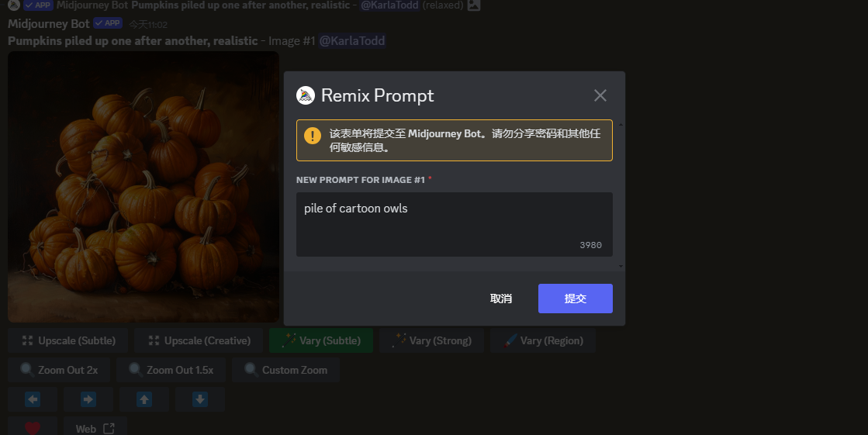Open the generated pumpkins image thumbnail

click(144, 187)
